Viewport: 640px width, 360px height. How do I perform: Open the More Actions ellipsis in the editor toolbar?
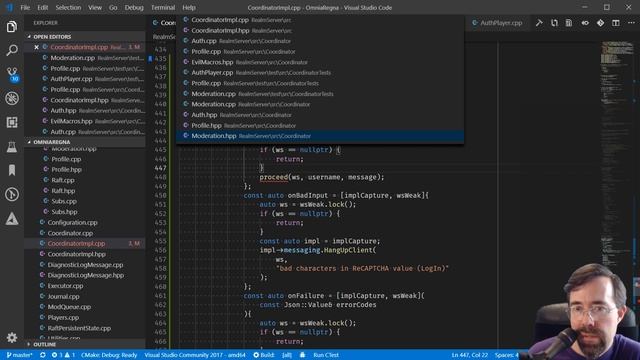coord(631,23)
